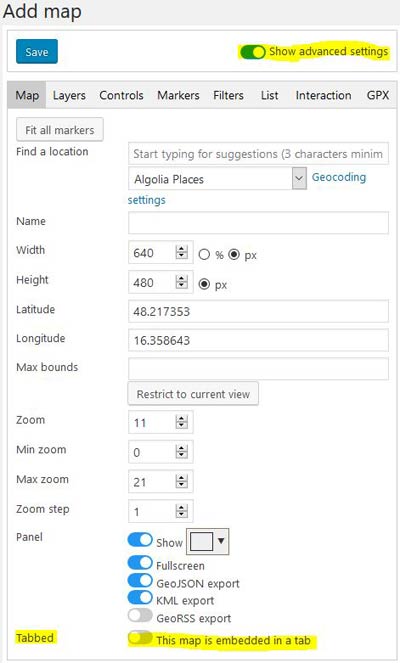Switch to the Layers tab
The image size is (400, 663).
69,96
